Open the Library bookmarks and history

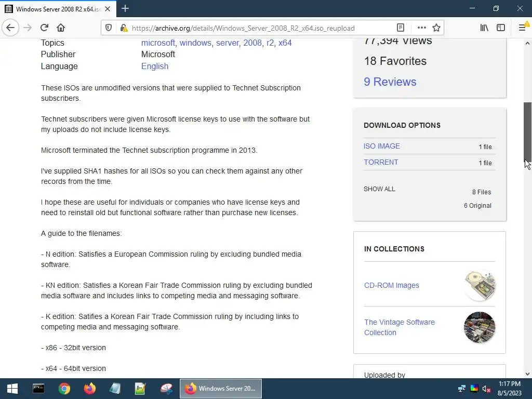pyautogui.click(x=484, y=28)
